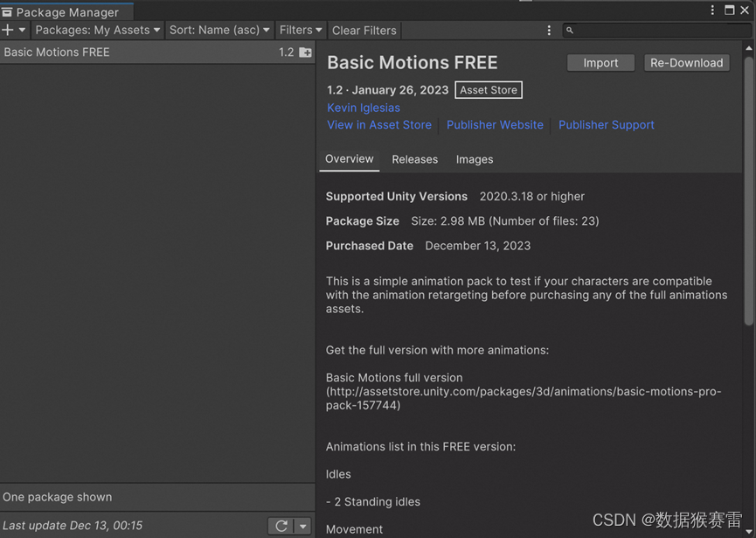Click the Asset Store tag label

[x=489, y=90]
